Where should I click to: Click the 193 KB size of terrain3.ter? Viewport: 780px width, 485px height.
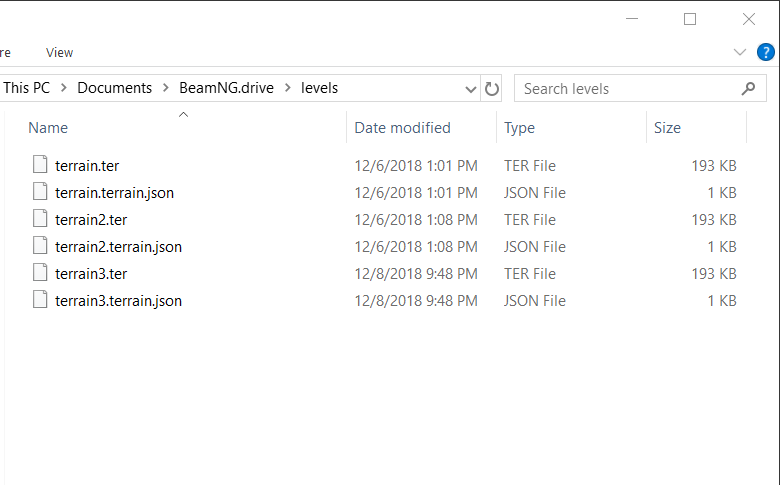pos(714,274)
